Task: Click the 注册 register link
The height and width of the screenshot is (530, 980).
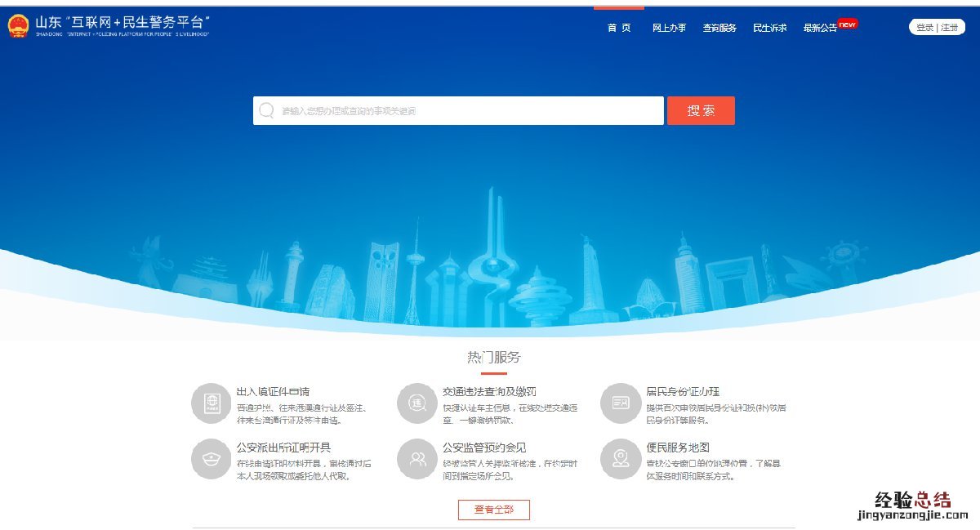Action: click(949, 28)
